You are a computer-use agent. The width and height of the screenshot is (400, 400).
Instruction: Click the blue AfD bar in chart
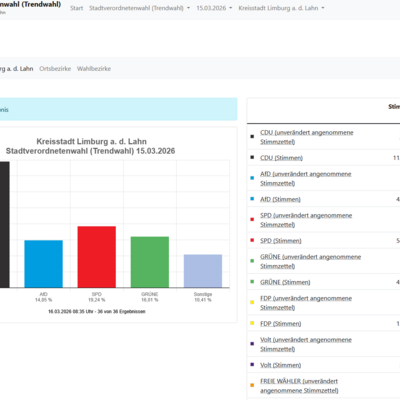click(x=43, y=264)
